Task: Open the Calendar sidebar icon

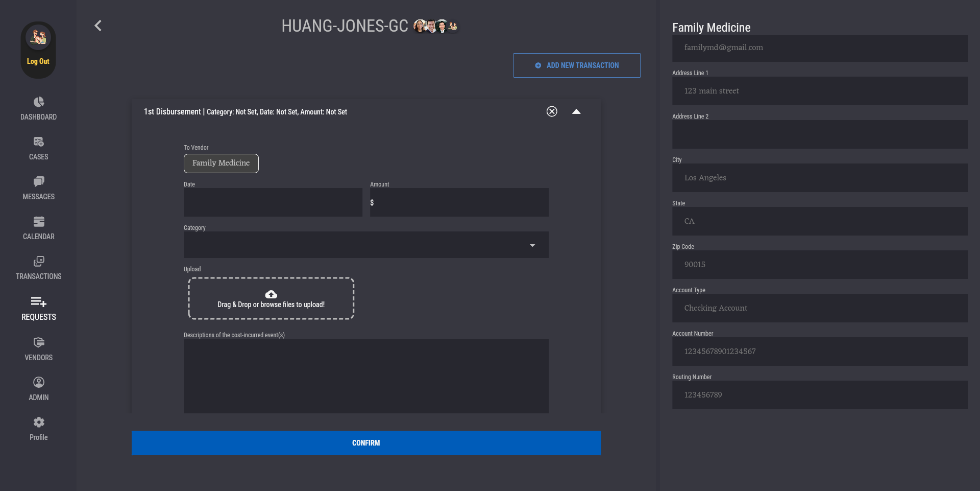Action: [39, 222]
